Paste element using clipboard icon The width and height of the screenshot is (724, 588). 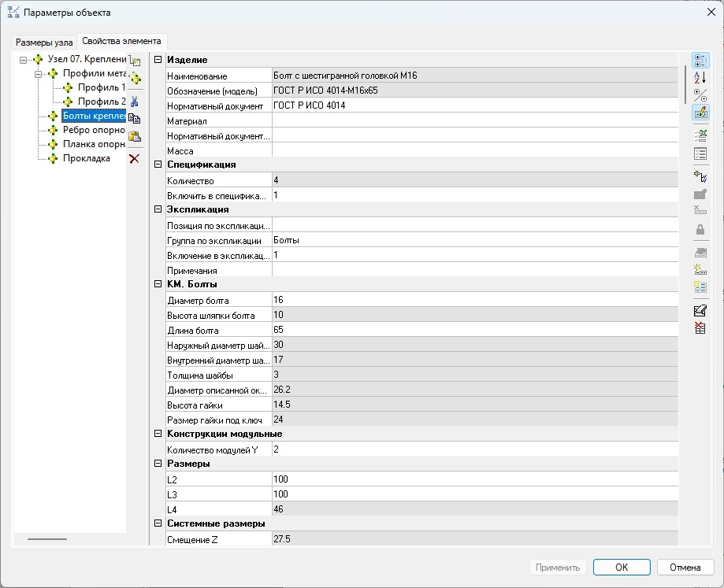tap(135, 136)
